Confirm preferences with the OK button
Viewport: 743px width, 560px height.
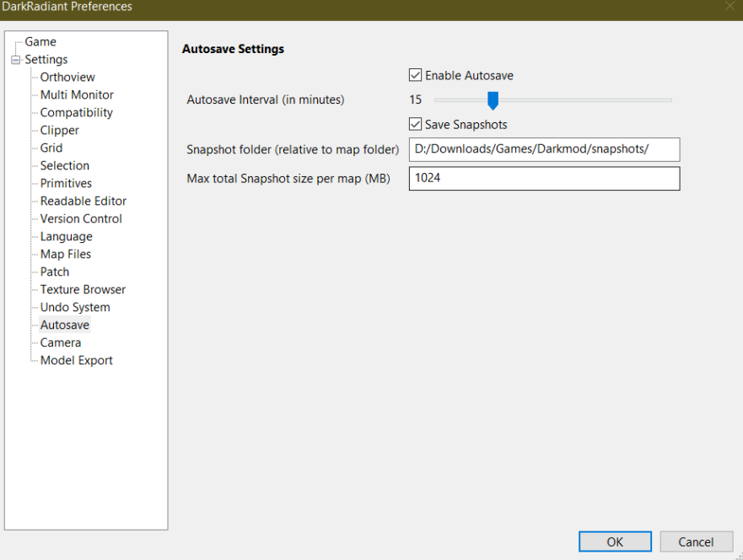click(615, 541)
